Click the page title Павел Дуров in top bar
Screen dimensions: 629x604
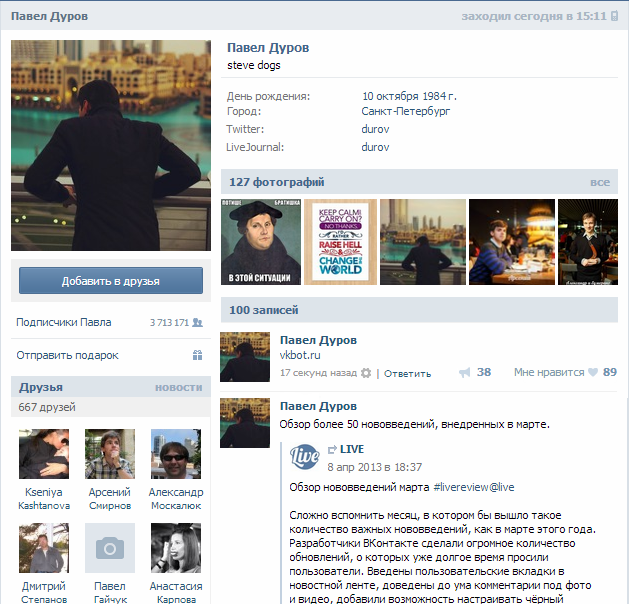click(x=49, y=16)
